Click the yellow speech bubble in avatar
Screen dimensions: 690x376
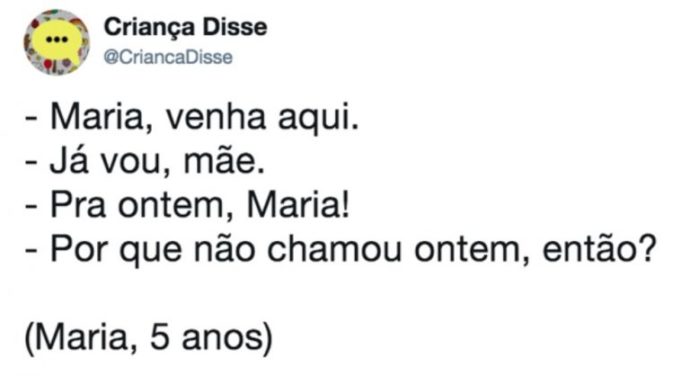58,42
